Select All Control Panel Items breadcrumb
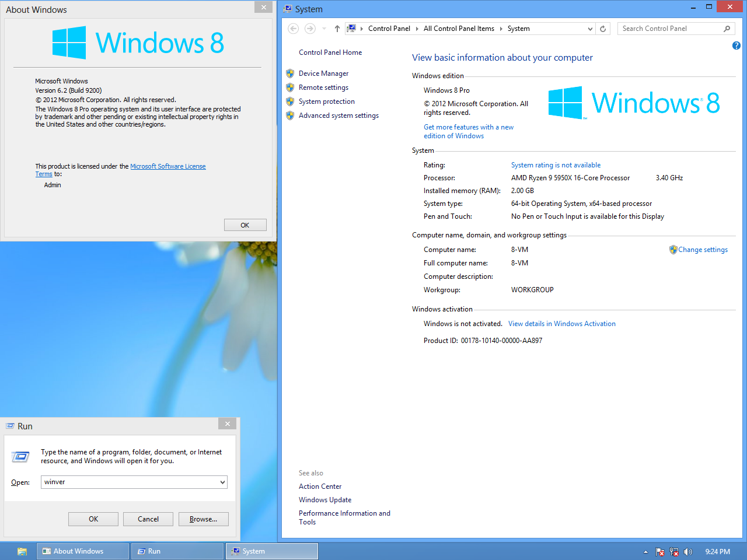Screen dimensions: 747x560 click(x=459, y=29)
